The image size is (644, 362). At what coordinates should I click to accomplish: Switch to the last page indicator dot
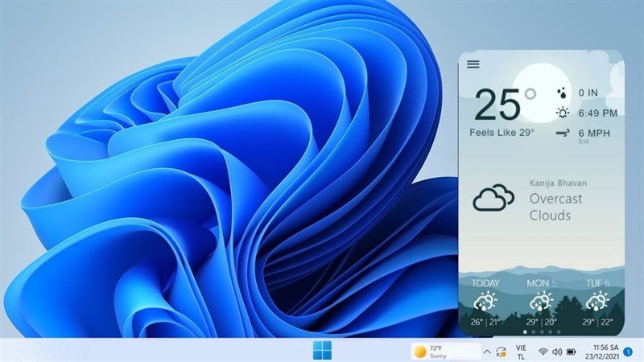tap(559, 331)
